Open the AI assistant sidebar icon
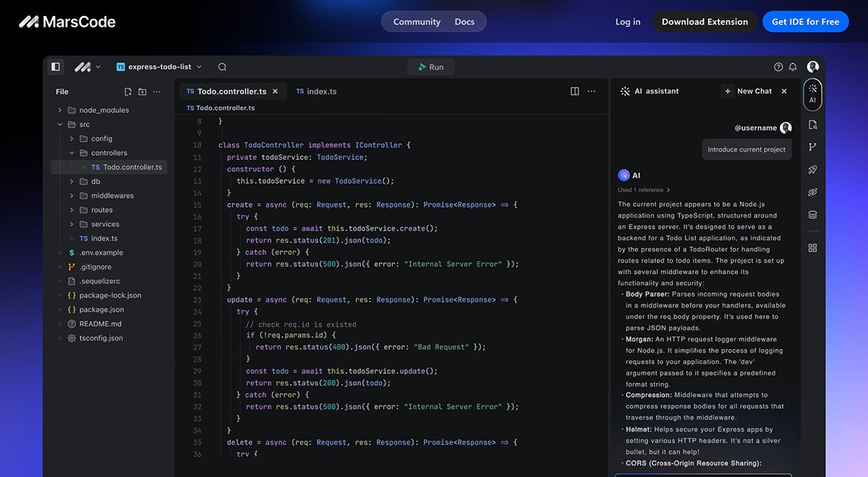Image resolution: width=868 pixels, height=477 pixels. pos(812,93)
